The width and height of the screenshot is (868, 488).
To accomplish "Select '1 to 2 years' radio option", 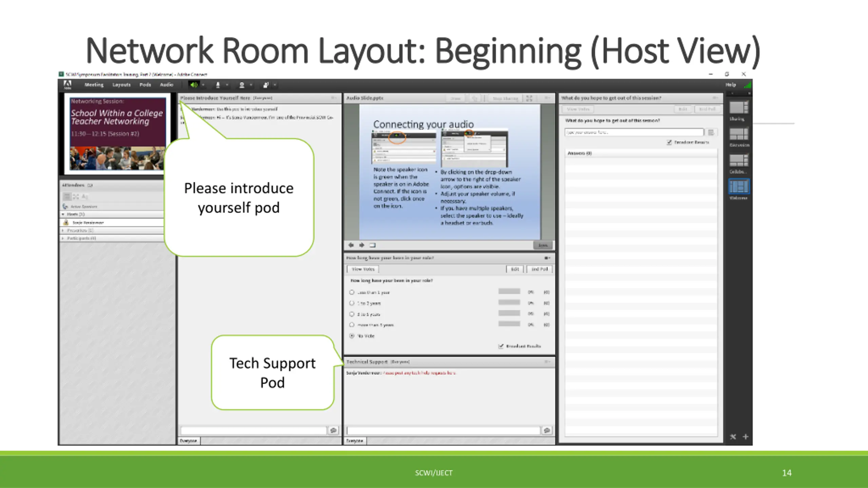I will (352, 303).
